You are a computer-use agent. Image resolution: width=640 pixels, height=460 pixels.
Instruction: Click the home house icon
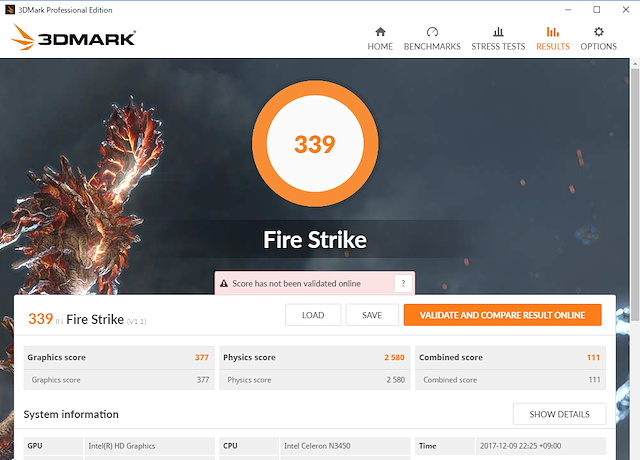[x=380, y=32]
